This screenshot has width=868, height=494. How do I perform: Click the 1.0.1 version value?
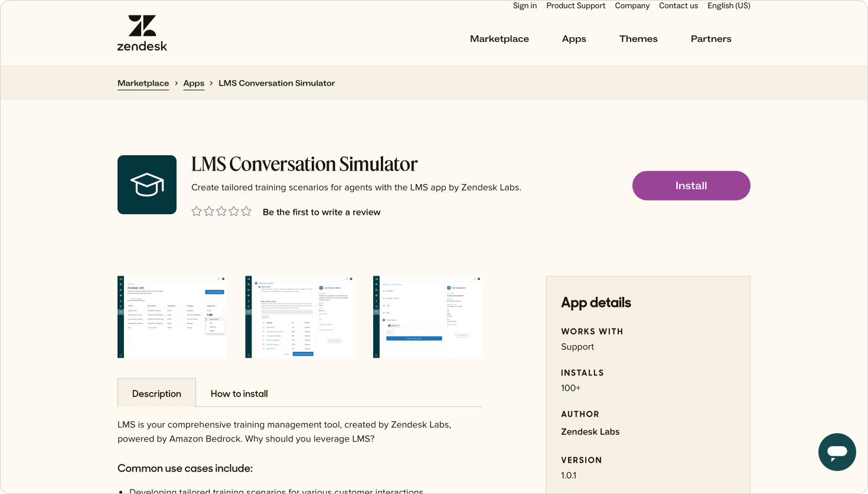[569, 475]
